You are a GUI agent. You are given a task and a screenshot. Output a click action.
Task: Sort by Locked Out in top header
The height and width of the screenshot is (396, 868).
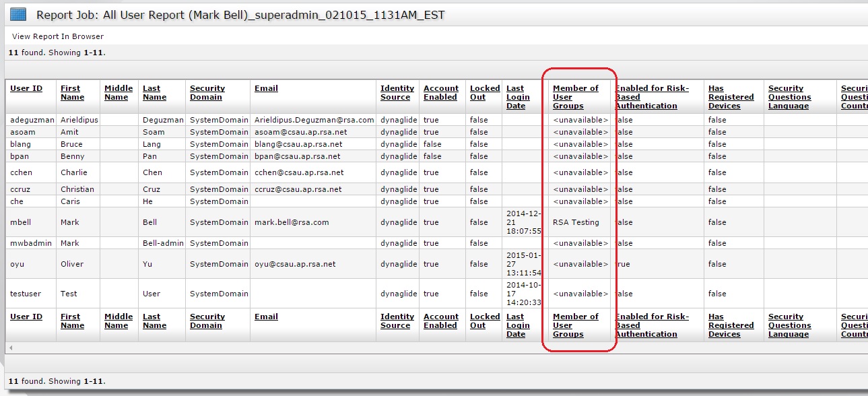(x=485, y=93)
